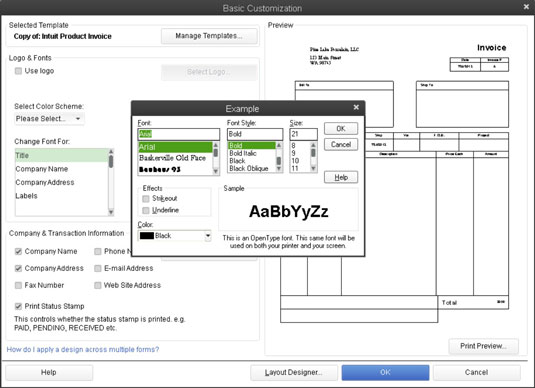
Task: Select font size 10
Action: tap(300, 161)
